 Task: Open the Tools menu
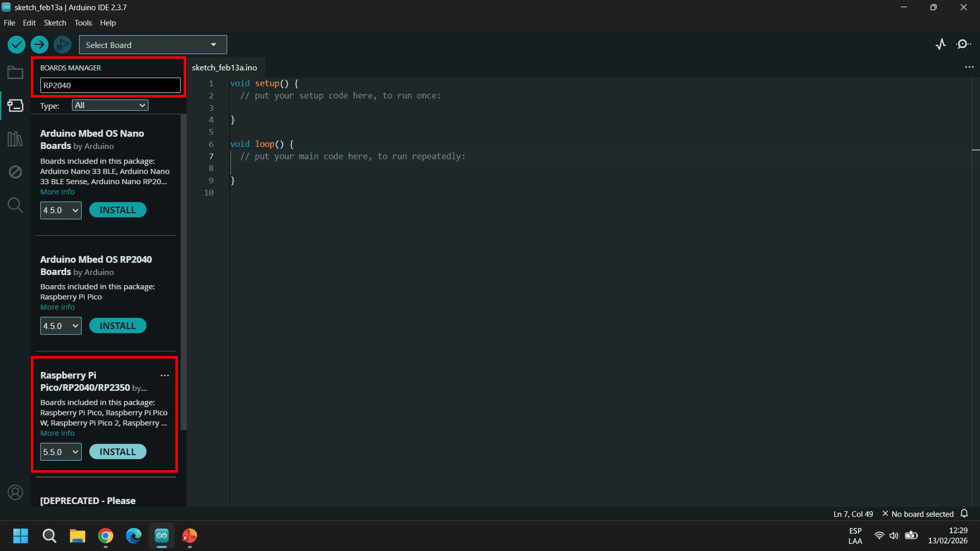[x=83, y=23]
